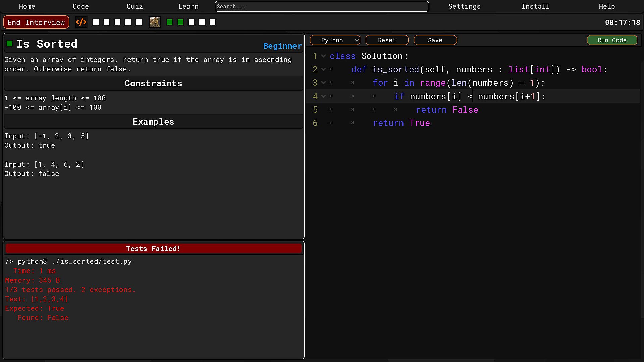Screen dimensions: 644x362
Task: Collapse the class Solution fold on line 1
Action: (x=323, y=56)
